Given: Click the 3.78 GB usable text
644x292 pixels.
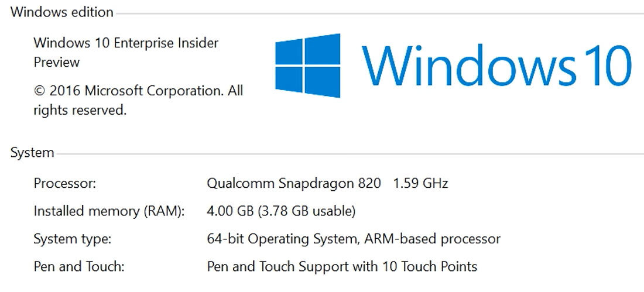Looking at the screenshot, I should click(x=306, y=211).
